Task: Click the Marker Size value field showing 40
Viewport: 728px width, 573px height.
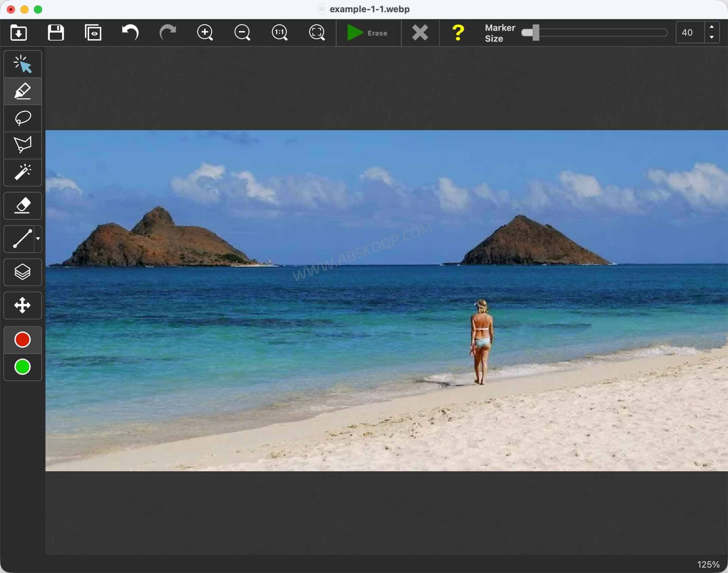Action: 690,33
